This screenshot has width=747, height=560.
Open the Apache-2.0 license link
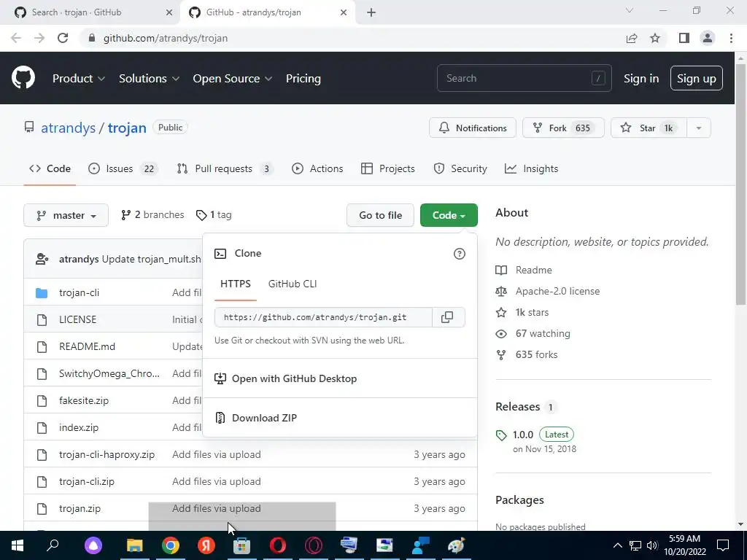557,291
